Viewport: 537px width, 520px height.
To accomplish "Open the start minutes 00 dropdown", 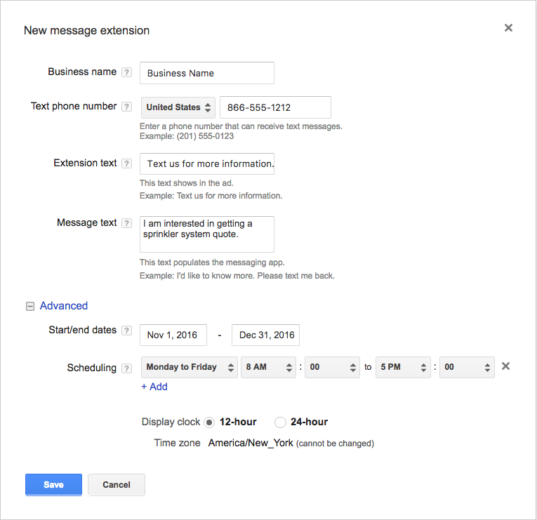I will 332,367.
